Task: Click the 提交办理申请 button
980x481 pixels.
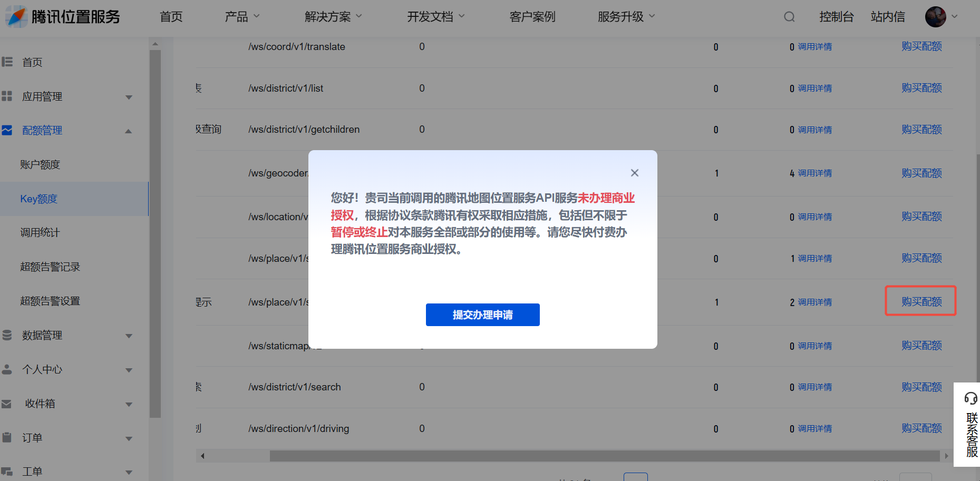Action: click(483, 315)
